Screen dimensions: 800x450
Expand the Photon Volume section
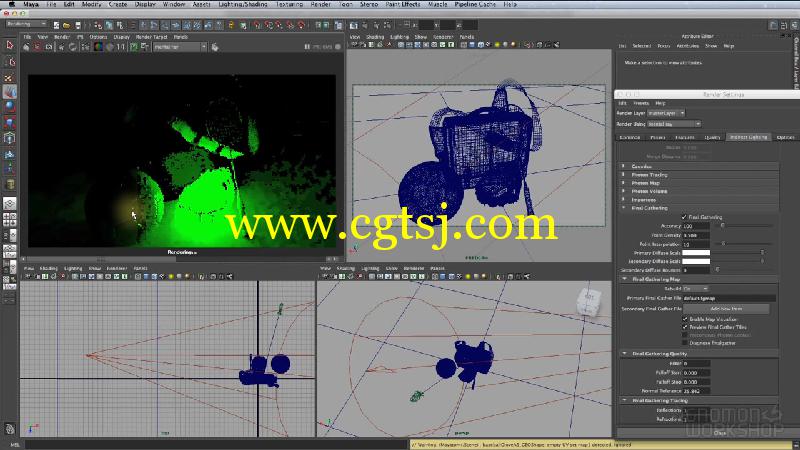pyautogui.click(x=623, y=191)
